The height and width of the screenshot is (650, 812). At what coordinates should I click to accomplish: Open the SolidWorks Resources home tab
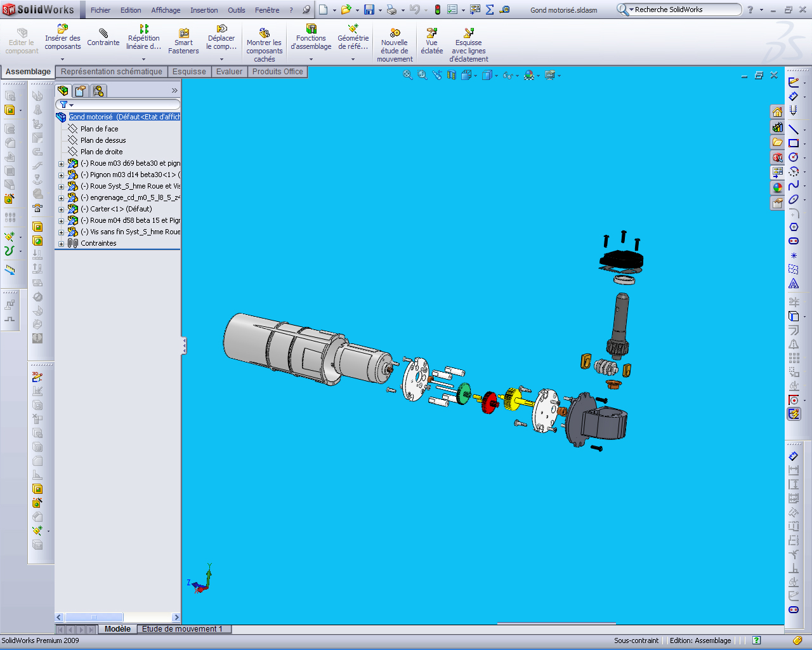coord(777,112)
